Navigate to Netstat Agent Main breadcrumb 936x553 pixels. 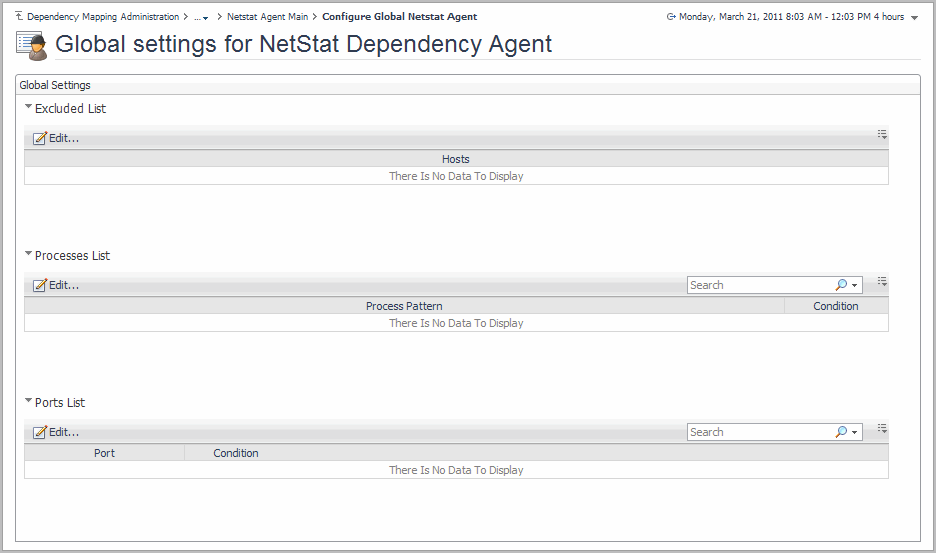click(267, 17)
